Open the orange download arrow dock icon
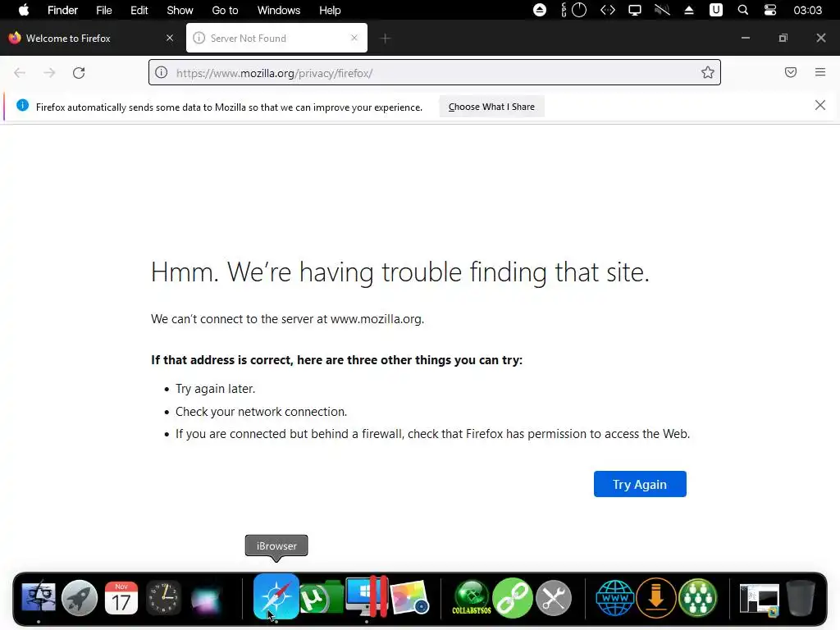The width and height of the screenshot is (840, 630). (655, 597)
